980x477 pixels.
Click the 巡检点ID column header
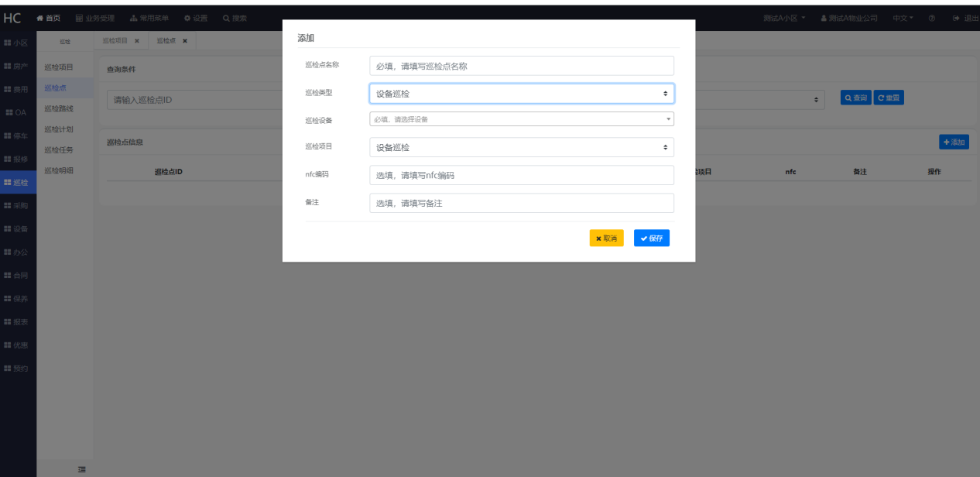[x=168, y=171]
